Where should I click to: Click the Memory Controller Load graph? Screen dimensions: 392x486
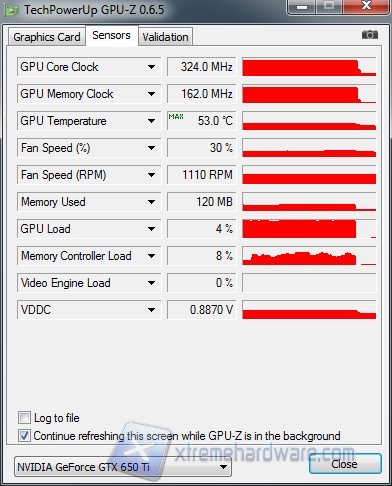tap(309, 256)
